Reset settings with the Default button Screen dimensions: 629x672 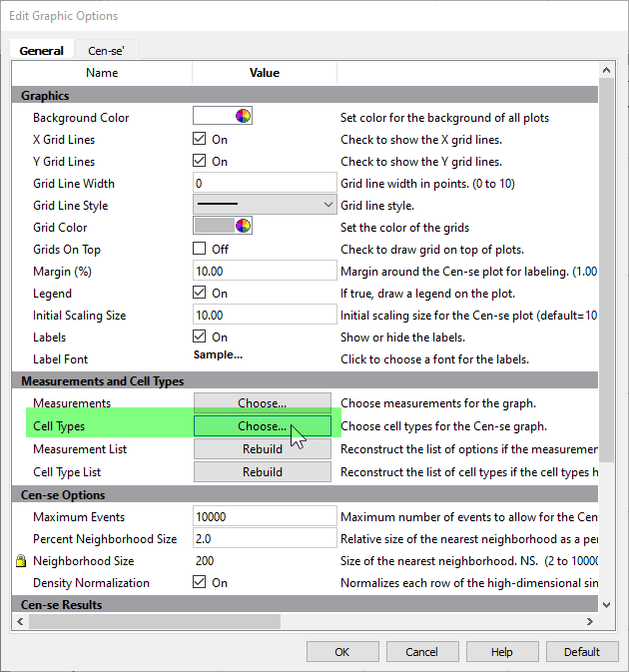pyautogui.click(x=581, y=652)
